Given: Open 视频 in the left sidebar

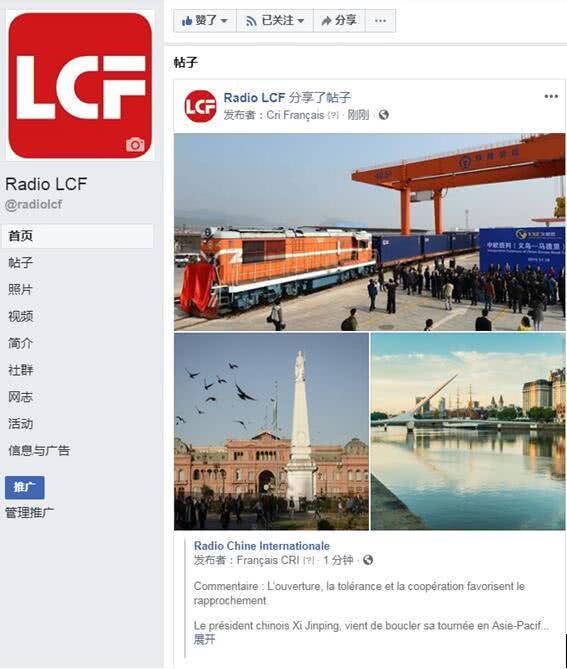Looking at the screenshot, I should point(20,316).
